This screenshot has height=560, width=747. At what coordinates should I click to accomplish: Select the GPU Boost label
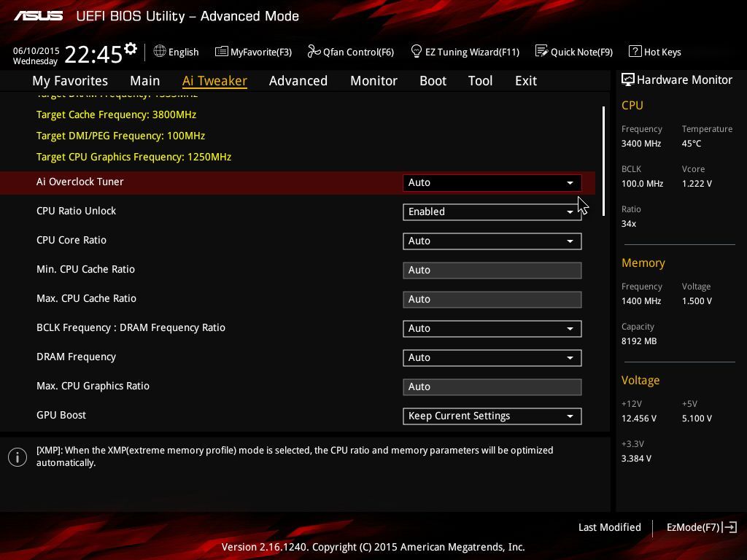pos(61,415)
